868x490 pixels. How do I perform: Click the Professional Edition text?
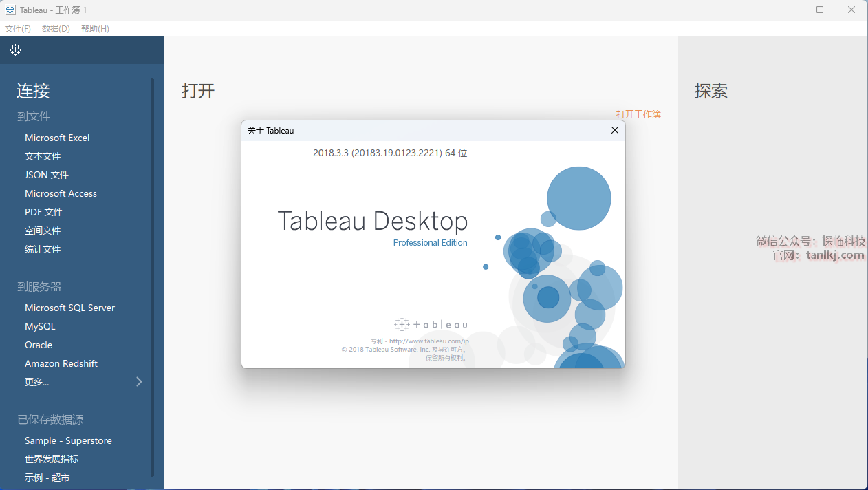click(431, 243)
